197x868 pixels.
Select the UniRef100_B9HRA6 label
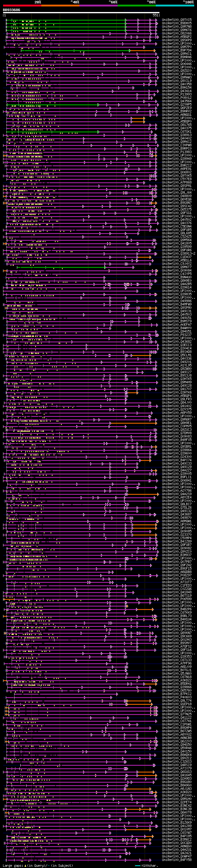[176, 57]
